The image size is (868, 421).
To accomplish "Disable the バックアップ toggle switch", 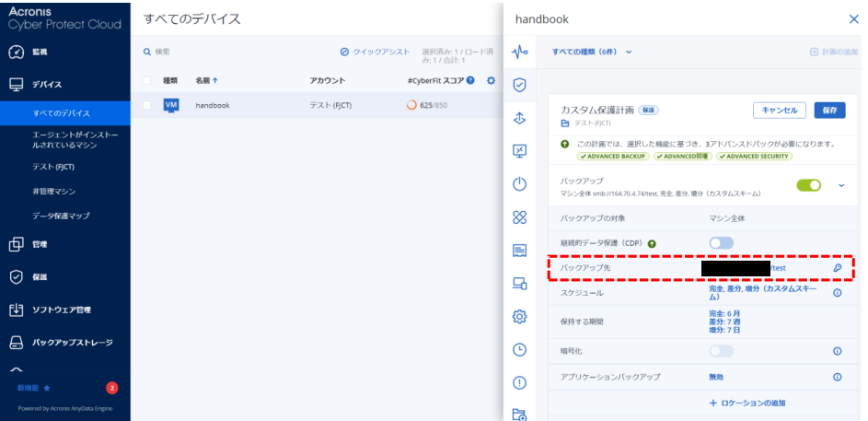I will [808, 185].
